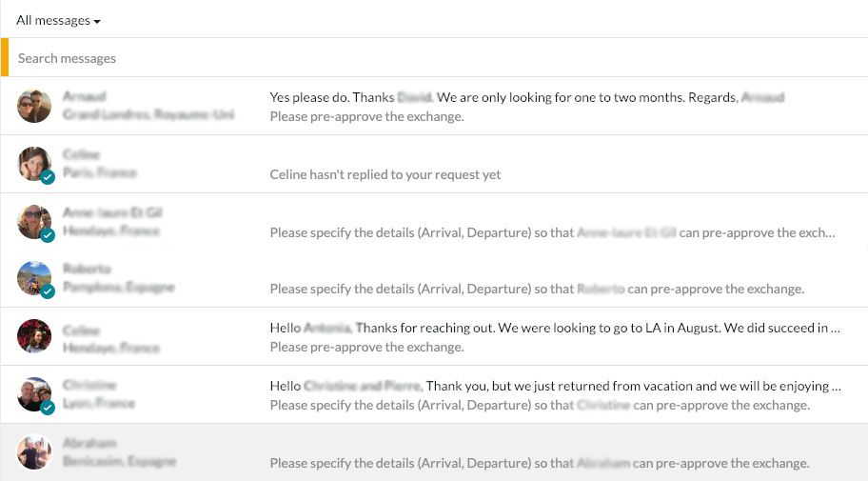Viewport: 868px width, 481px height.
Task: Click the verified badge on Anne-laure Et Gil's avatar
Action: [48, 235]
